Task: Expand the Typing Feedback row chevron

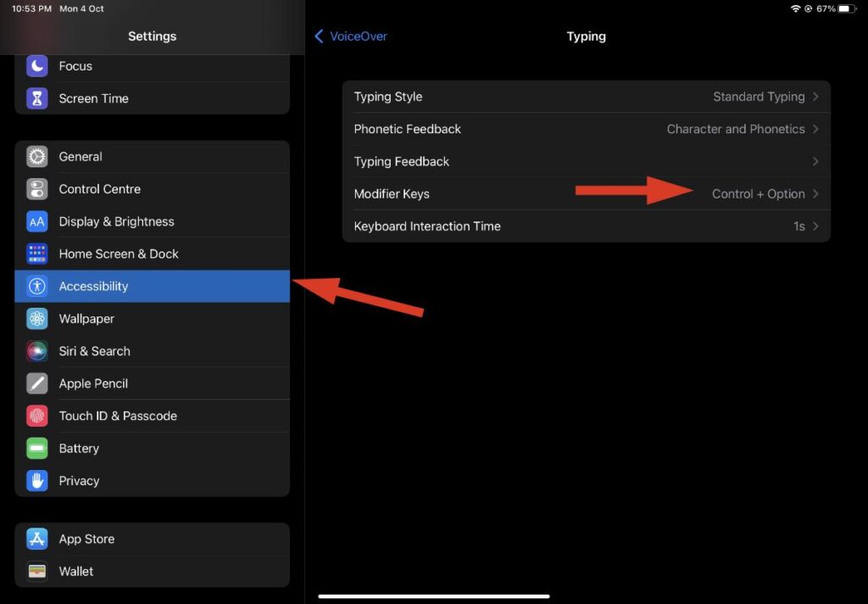Action: coord(815,161)
